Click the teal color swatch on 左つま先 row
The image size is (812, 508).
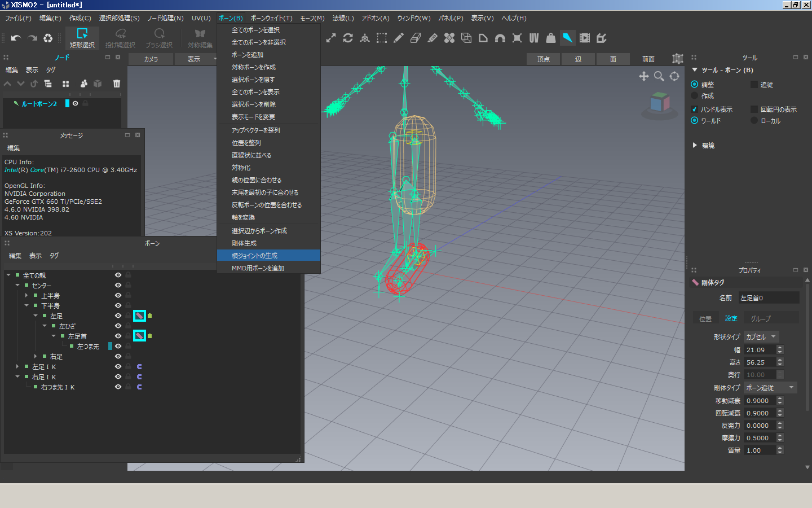pyautogui.click(x=110, y=346)
